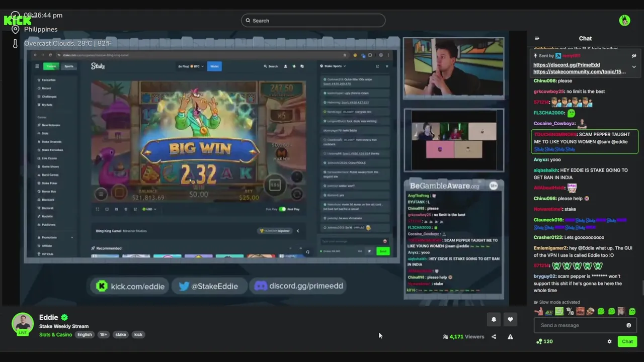This screenshot has width=644, height=362.
Task: Open the Slots & Casino category
Action: coord(55,334)
